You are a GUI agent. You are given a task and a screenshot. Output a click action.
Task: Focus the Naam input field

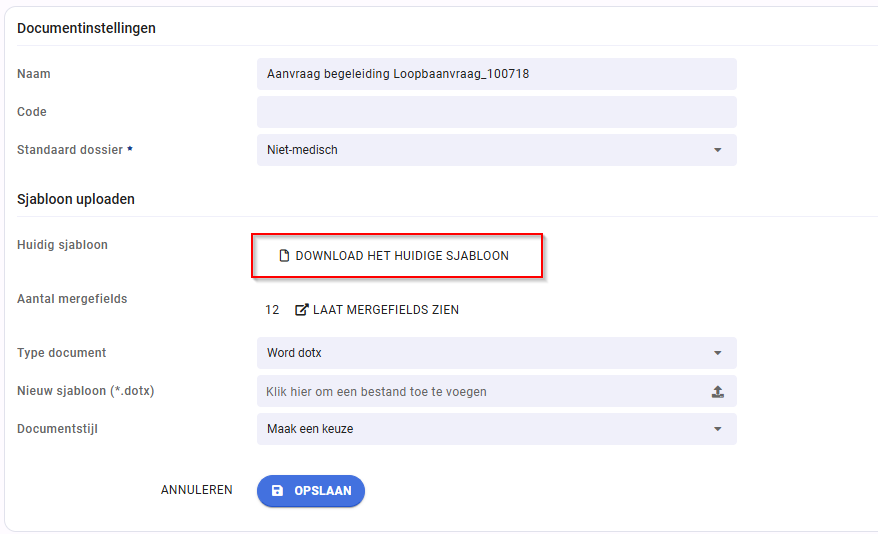click(x=497, y=74)
